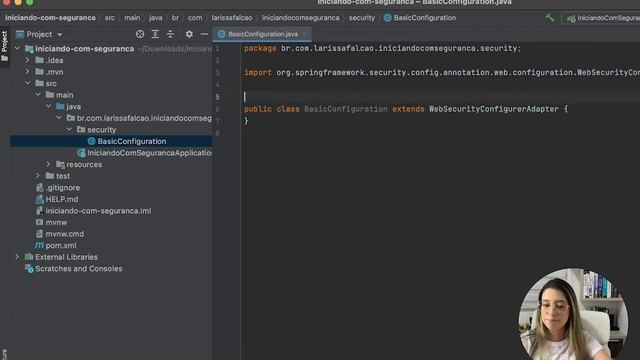Collapse the java folder
The height and width of the screenshot is (360, 640).
[49, 106]
